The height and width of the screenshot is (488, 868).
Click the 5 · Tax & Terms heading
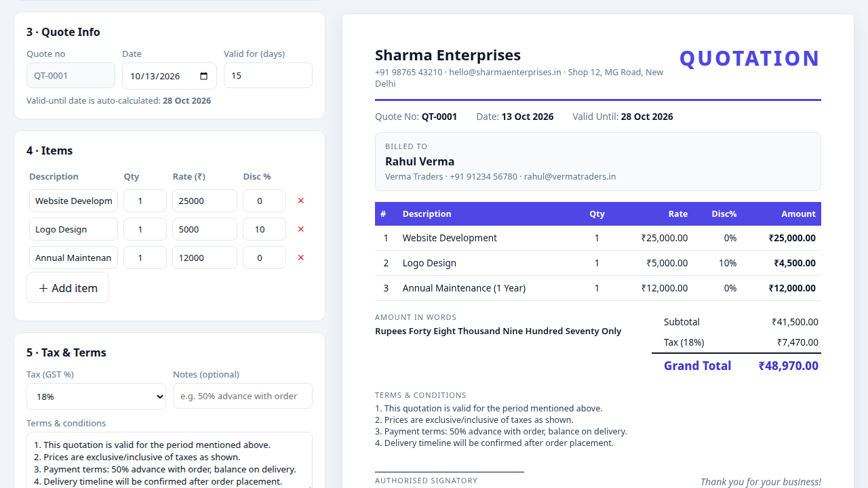tap(66, 352)
